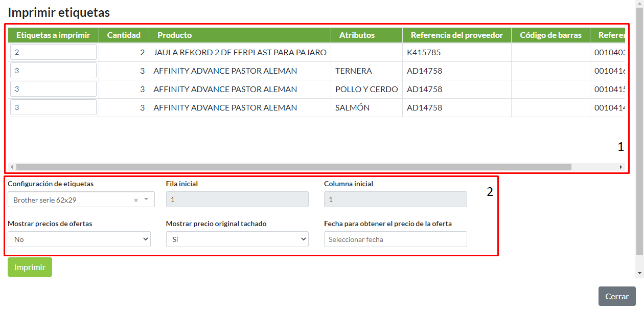
Task: Edit label count for the TERNERA row
Action: [53, 71]
